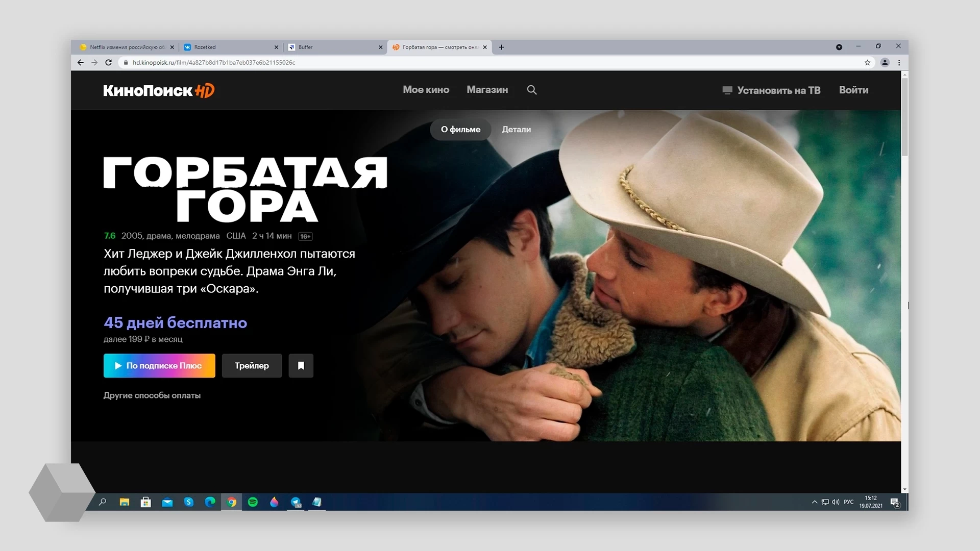Screen dimensions: 980x551
Task: Open Магазин in the navigation
Action: pyautogui.click(x=487, y=90)
